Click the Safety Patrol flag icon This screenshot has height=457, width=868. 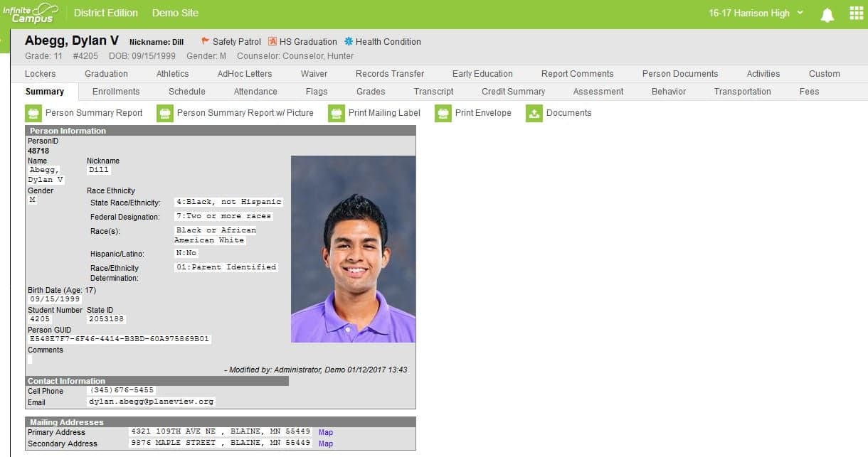click(x=205, y=42)
